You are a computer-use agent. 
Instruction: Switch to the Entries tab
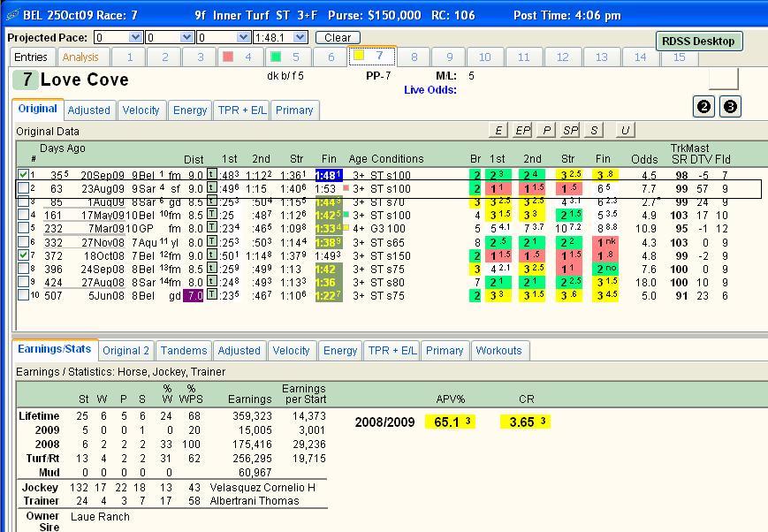31,57
